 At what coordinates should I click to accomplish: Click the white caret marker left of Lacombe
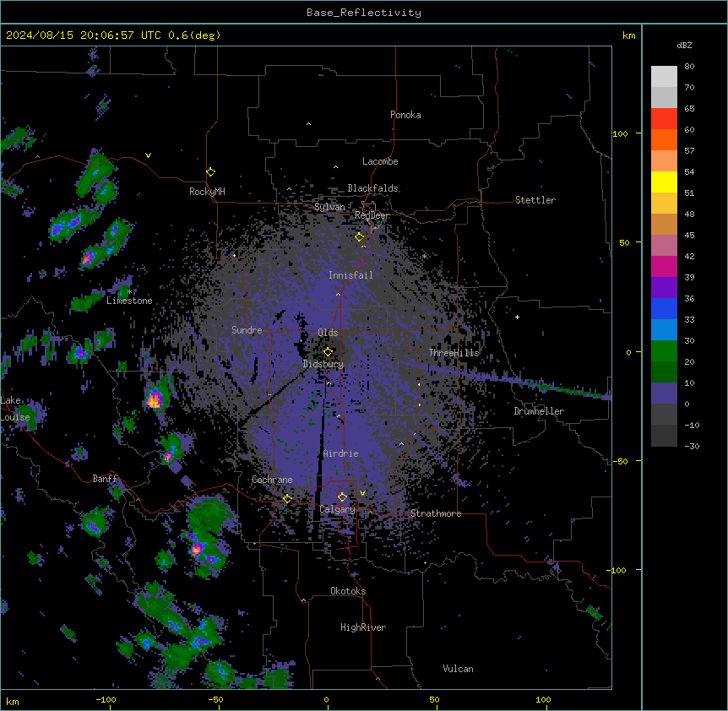pos(335,167)
